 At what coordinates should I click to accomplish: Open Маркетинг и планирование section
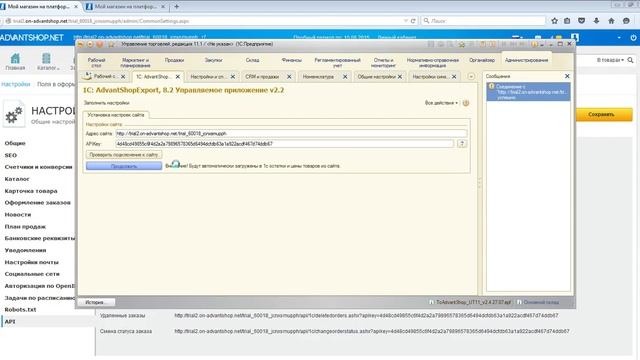[135, 62]
